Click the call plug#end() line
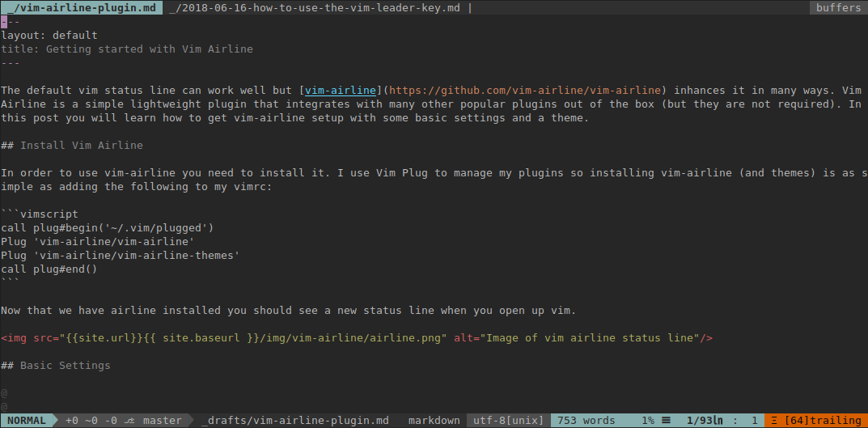Screen dimensions: 868x428 pos(49,269)
